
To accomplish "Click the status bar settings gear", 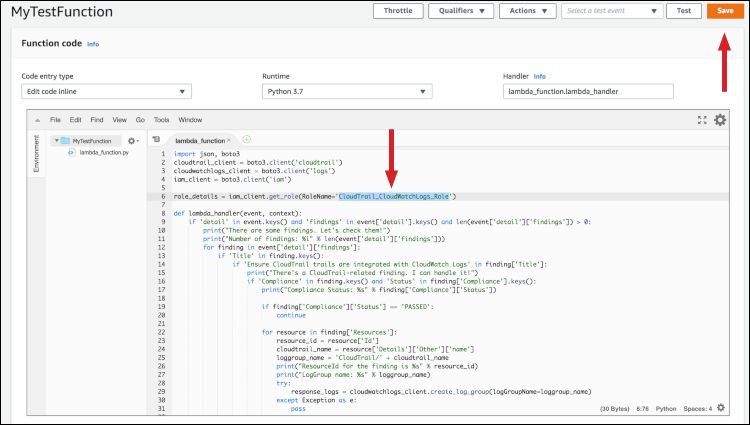I will pos(720,408).
